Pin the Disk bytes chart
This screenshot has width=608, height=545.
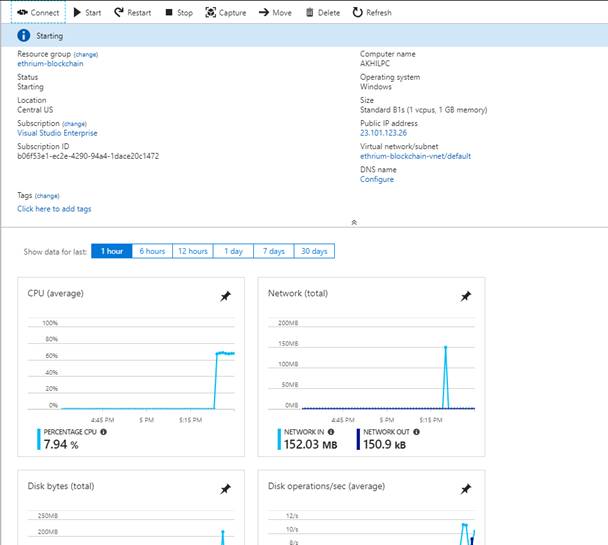coord(225,489)
